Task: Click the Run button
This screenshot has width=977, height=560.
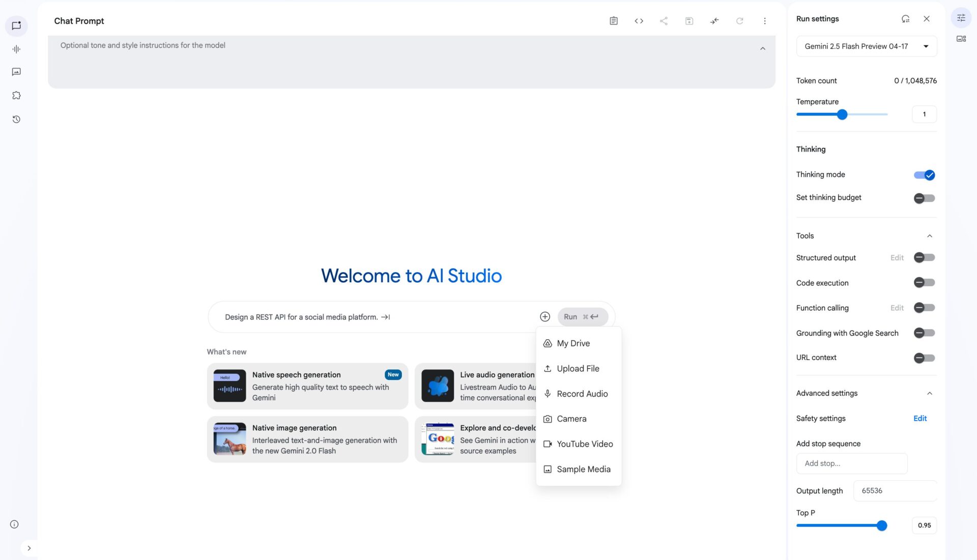Action: point(582,317)
